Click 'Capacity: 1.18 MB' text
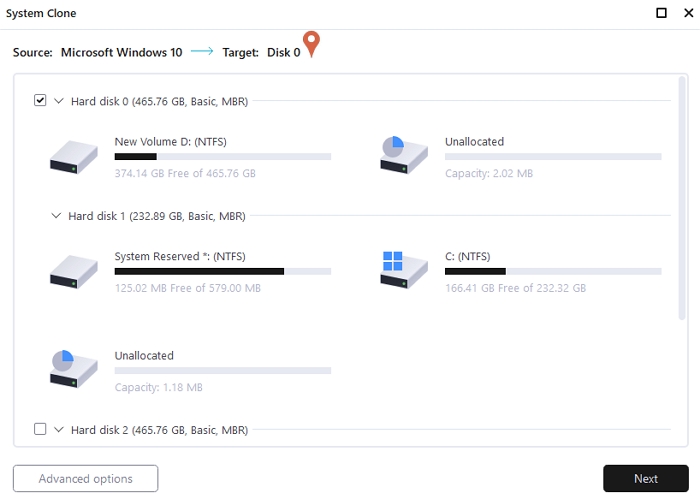The width and height of the screenshot is (700, 499). click(x=158, y=387)
